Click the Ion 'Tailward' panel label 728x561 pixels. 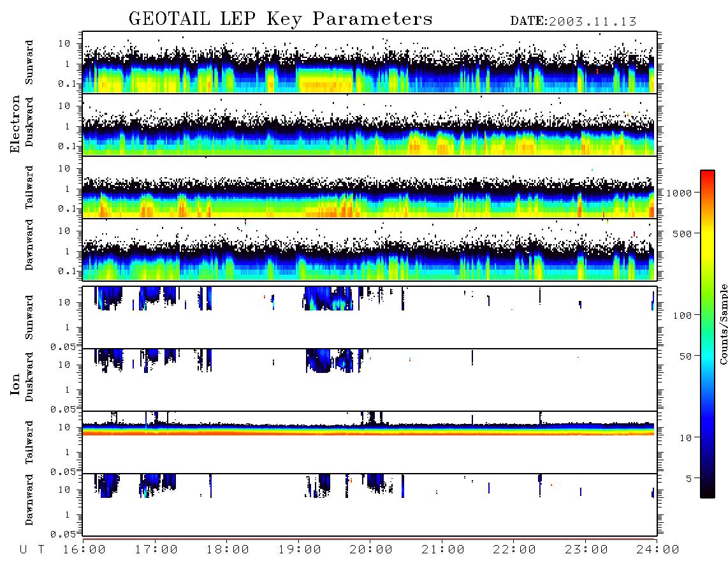[x=29, y=442]
